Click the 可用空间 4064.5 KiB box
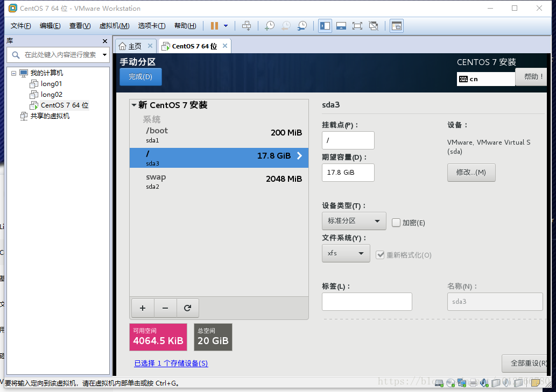Viewport: 556px width, 392px height. pyautogui.click(x=158, y=337)
